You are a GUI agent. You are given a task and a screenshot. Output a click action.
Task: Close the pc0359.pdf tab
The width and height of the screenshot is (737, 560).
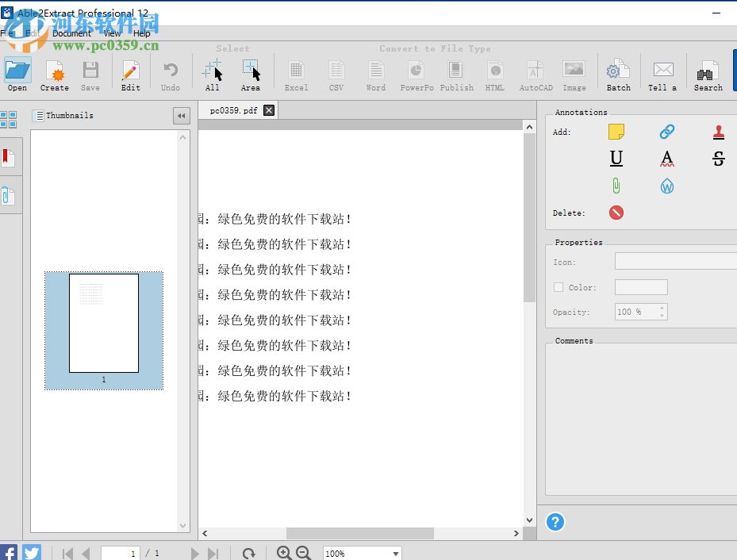tap(269, 110)
